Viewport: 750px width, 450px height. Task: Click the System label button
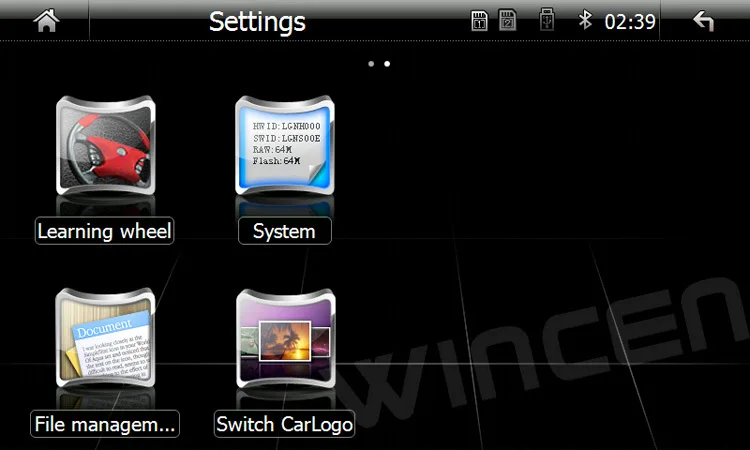tap(285, 231)
